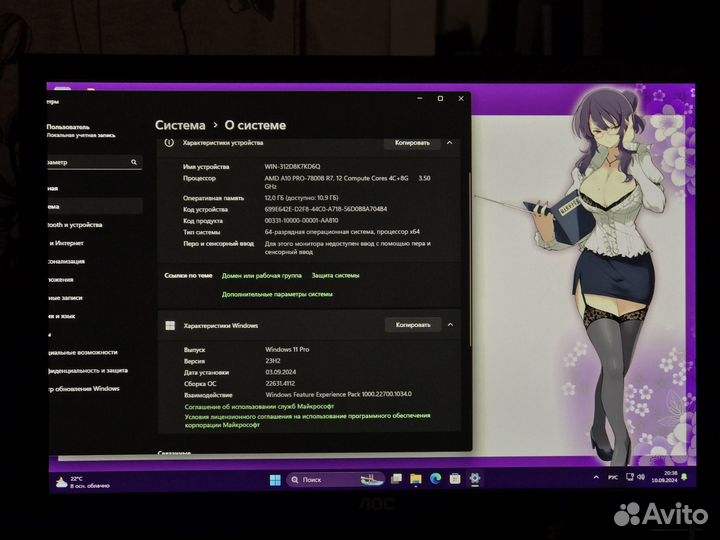Click the product code 00331-10000-00001-AA810

(302, 220)
